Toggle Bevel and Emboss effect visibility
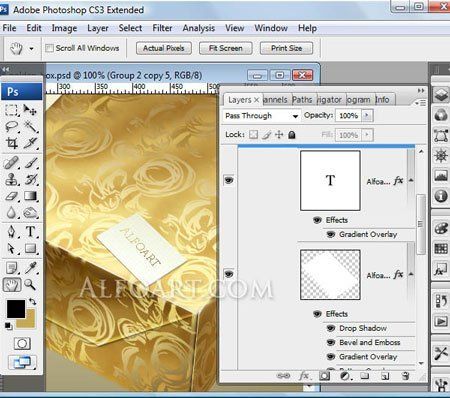This screenshot has width=450, height=398. [331, 342]
